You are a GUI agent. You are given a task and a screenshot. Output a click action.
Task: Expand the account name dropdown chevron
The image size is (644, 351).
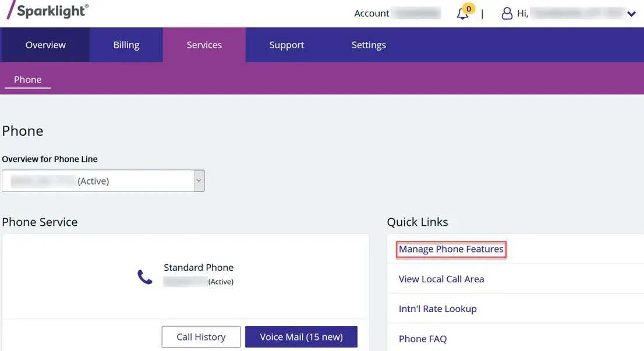pos(633,13)
